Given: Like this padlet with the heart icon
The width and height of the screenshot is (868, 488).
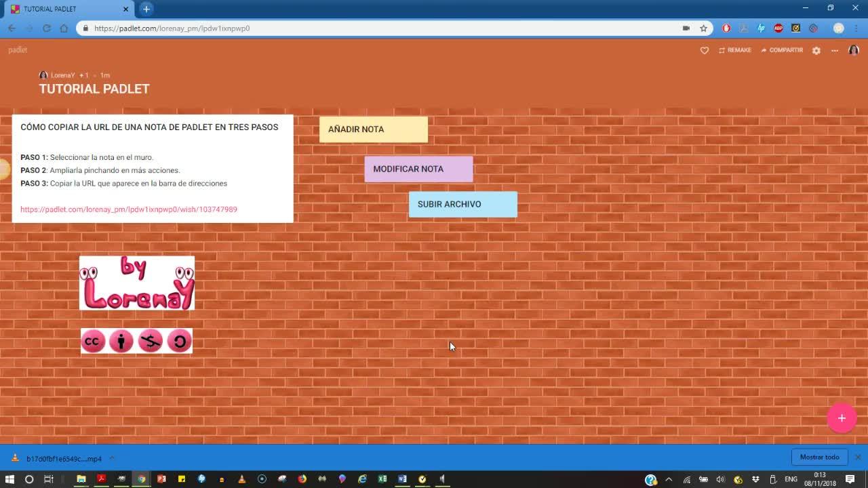Looking at the screenshot, I should pyautogui.click(x=705, y=50).
